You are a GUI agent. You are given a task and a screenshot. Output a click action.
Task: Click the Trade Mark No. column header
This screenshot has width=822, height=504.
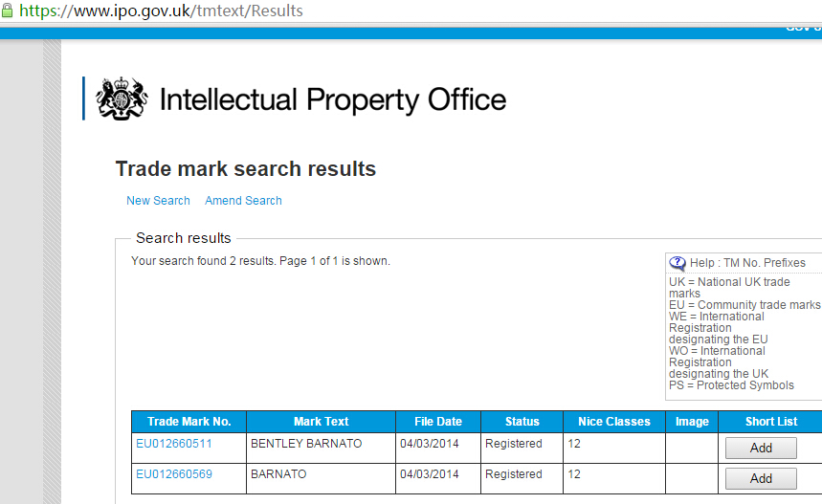click(189, 422)
